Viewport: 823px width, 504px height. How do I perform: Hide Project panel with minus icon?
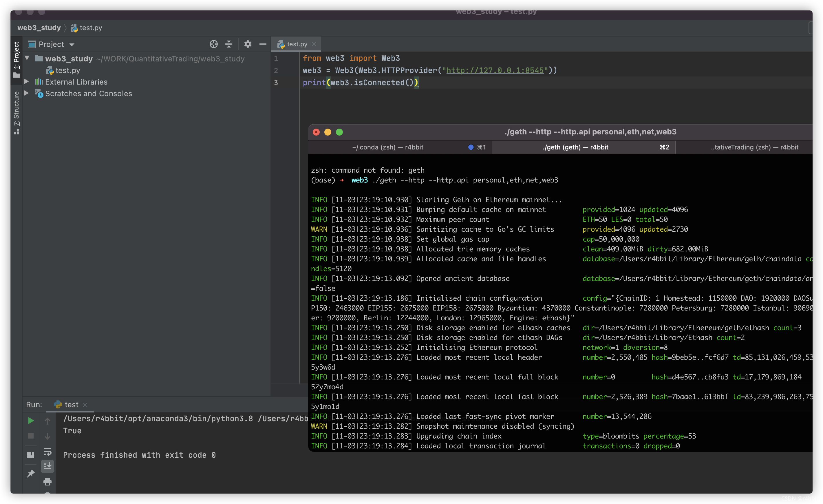(263, 44)
